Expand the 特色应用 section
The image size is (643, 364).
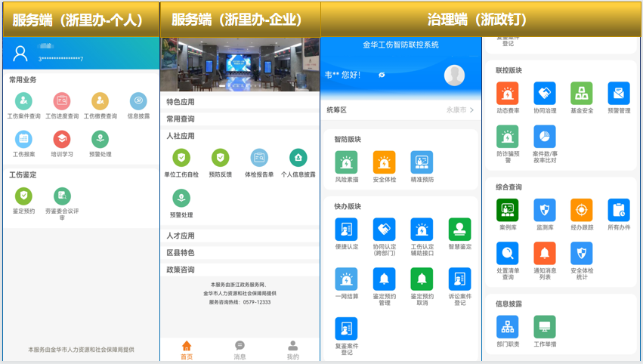tap(240, 102)
